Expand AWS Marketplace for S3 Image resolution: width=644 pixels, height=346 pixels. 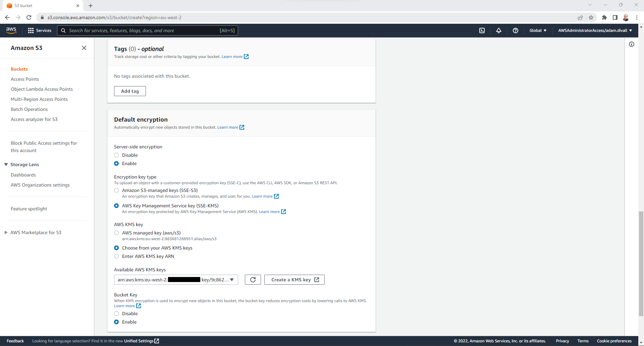click(6, 232)
